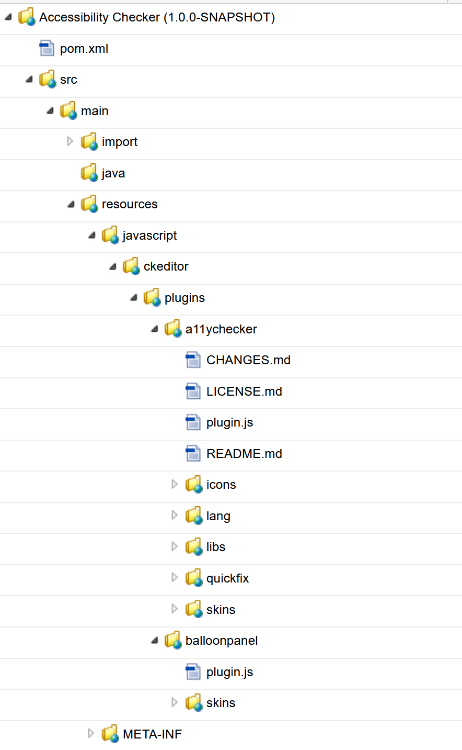Click the LICENSE.md file icon

193,391
